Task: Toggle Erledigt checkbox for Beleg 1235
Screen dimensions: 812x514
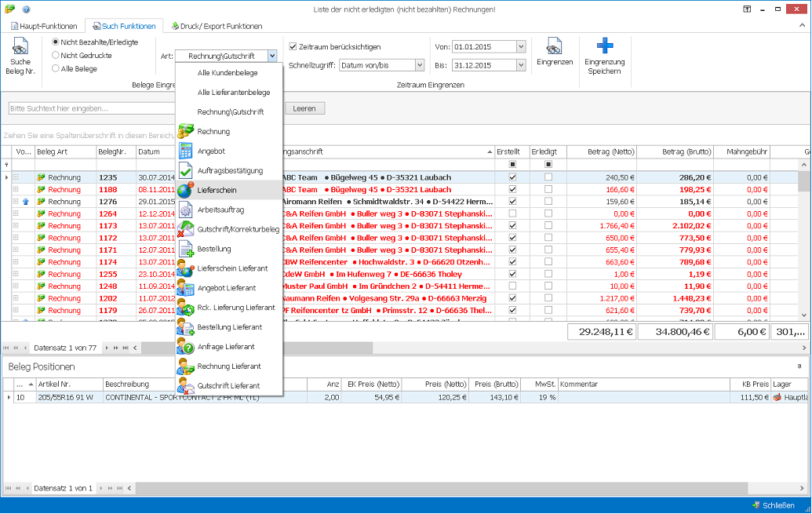Action: pyautogui.click(x=548, y=177)
